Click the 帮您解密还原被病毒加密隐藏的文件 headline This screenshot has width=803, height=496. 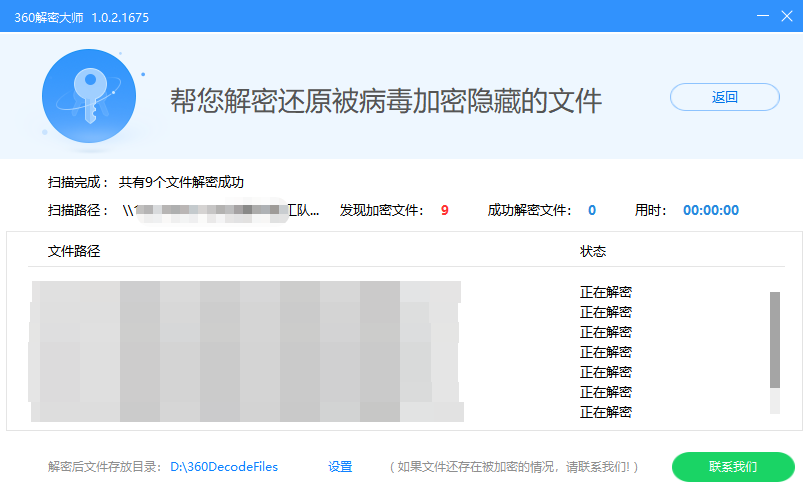click(386, 101)
